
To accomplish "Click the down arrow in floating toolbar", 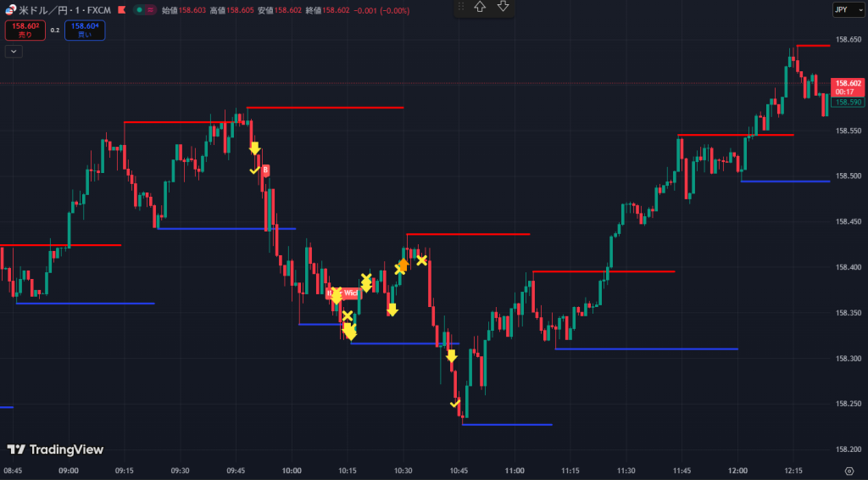I will point(503,7).
